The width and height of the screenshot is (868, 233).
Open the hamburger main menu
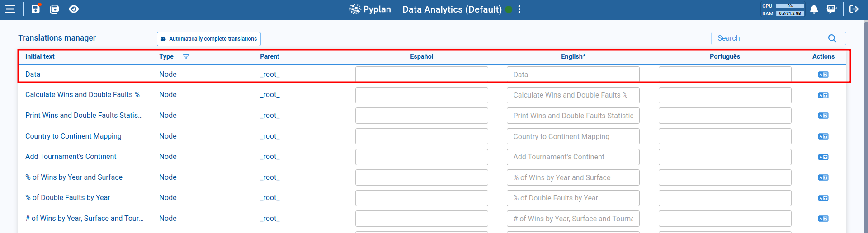(x=10, y=9)
